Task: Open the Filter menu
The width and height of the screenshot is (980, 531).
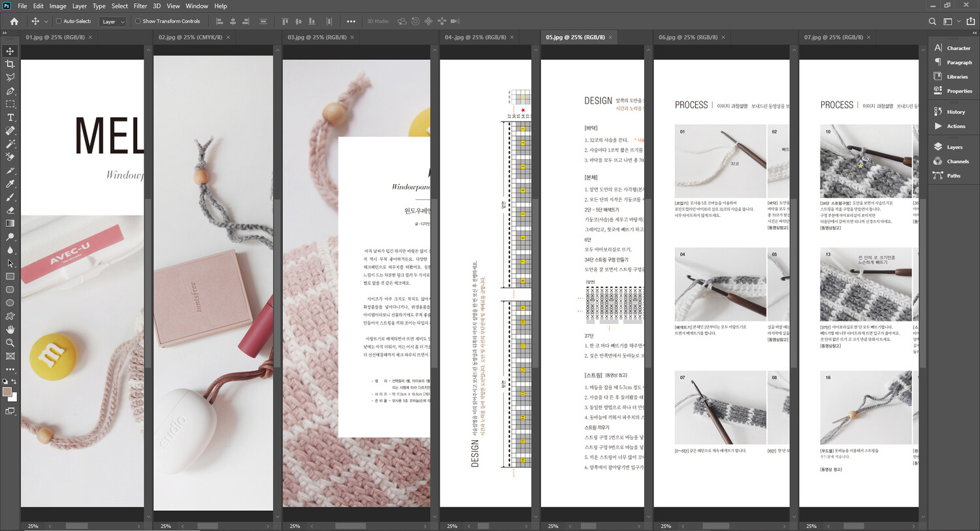Action: [x=140, y=6]
